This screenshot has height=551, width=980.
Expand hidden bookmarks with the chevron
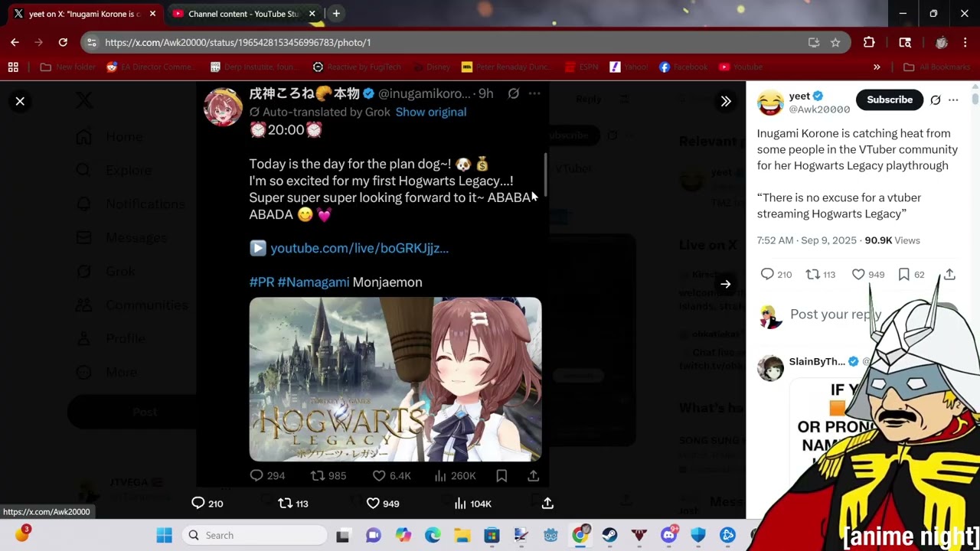point(877,67)
